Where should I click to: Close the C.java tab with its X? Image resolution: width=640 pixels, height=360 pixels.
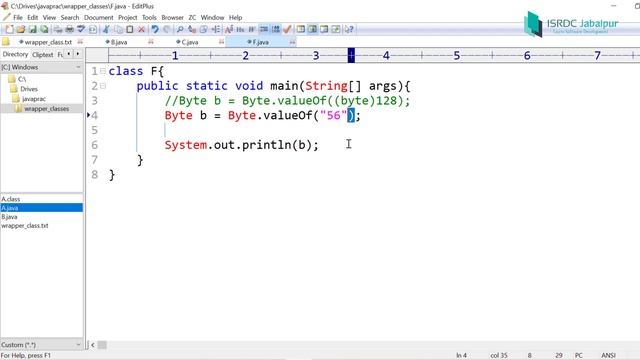coord(222,42)
